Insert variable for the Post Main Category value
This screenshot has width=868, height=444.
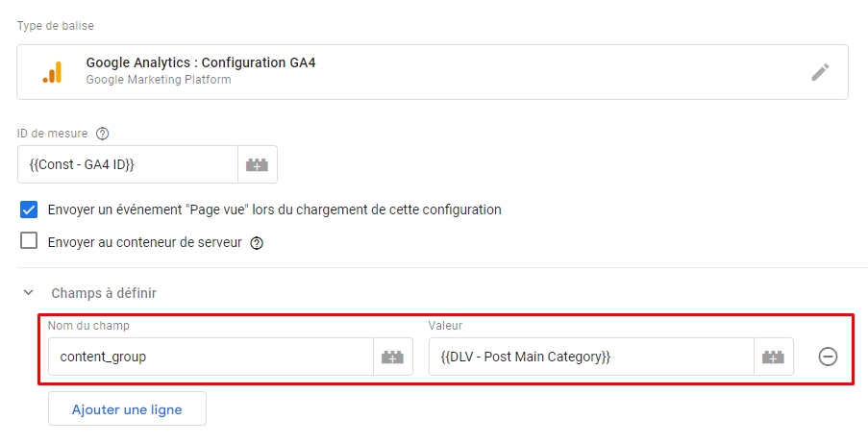coord(774,357)
